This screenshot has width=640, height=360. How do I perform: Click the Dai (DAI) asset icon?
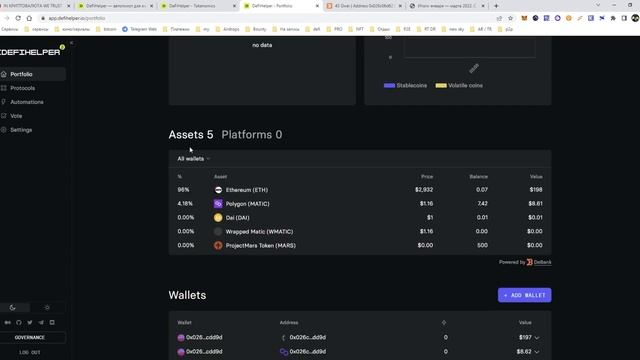(218, 218)
